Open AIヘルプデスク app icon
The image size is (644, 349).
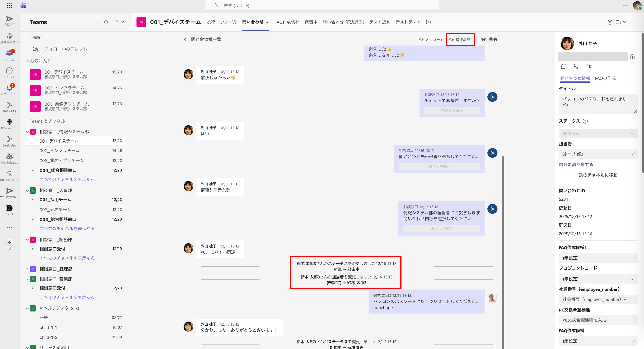click(x=9, y=124)
